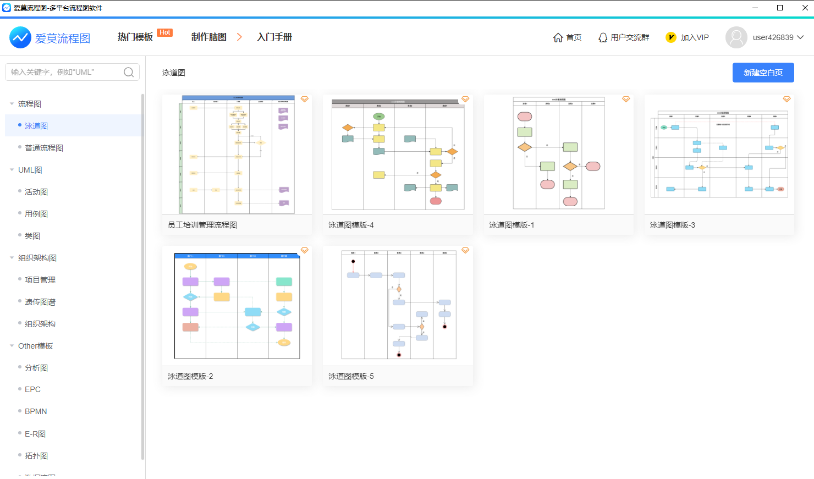Click the 爱莫流程图 logo icon
814x479 pixels.
point(20,37)
